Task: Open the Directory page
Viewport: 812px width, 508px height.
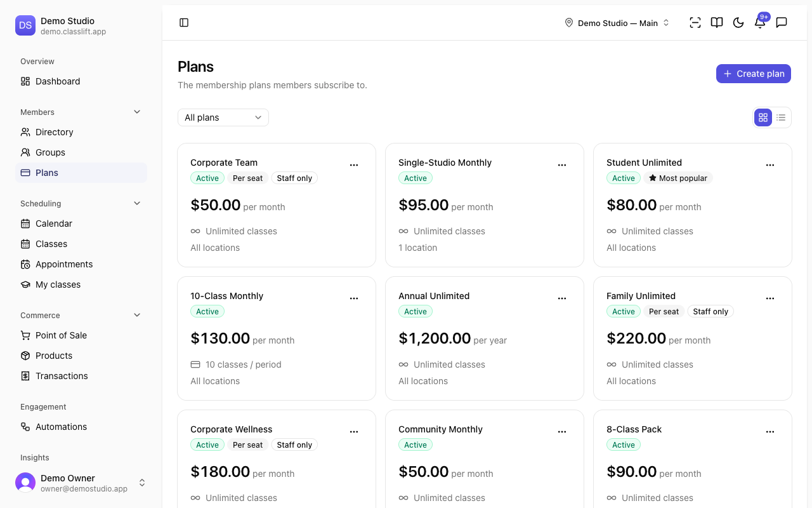Action: point(81,132)
